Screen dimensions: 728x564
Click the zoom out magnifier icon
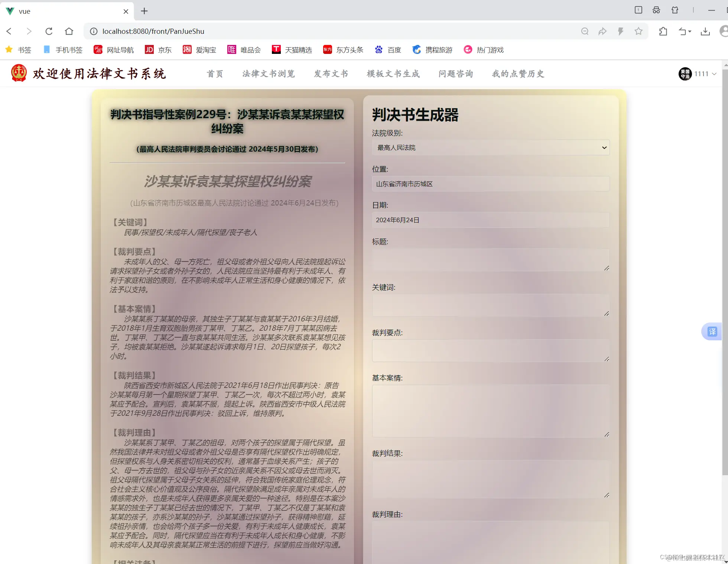[x=585, y=31]
